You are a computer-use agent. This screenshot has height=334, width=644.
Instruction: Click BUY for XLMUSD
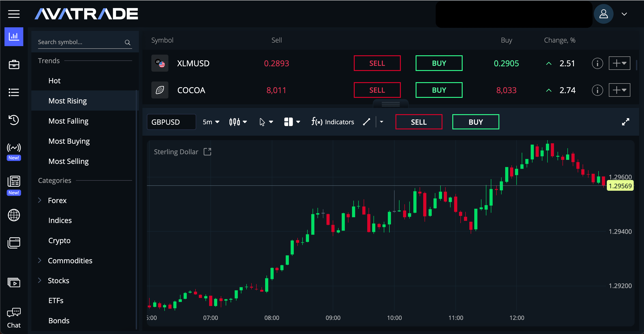tap(439, 63)
